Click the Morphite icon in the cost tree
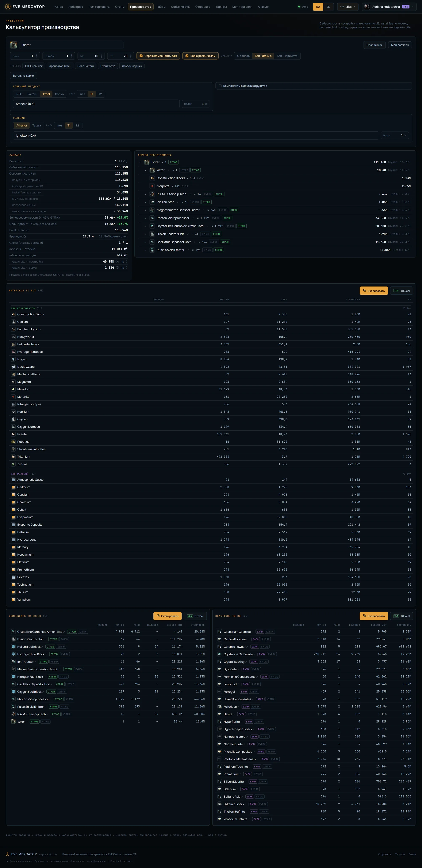 (152, 186)
